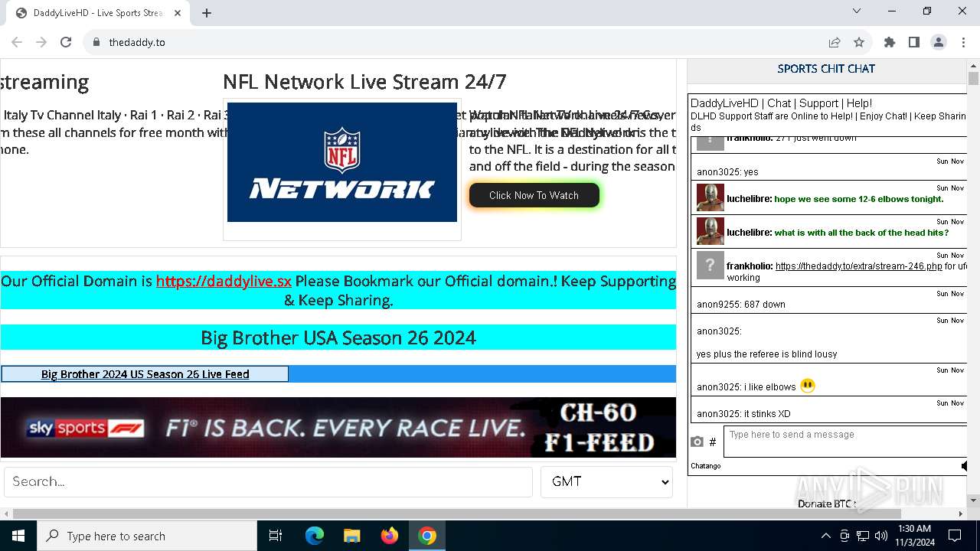Viewport: 980px width, 551px height.
Task: Click NFL Network Live Stream 24/7 heading
Action: [x=364, y=82]
